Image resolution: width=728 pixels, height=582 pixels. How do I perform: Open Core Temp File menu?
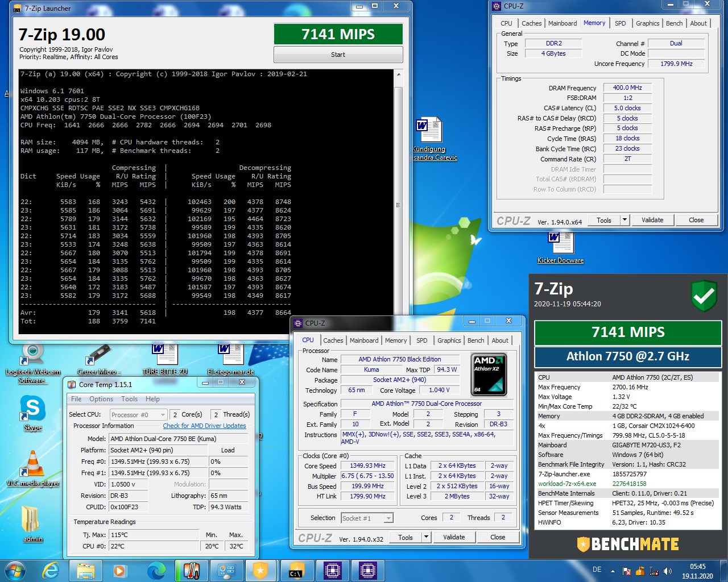coord(76,399)
